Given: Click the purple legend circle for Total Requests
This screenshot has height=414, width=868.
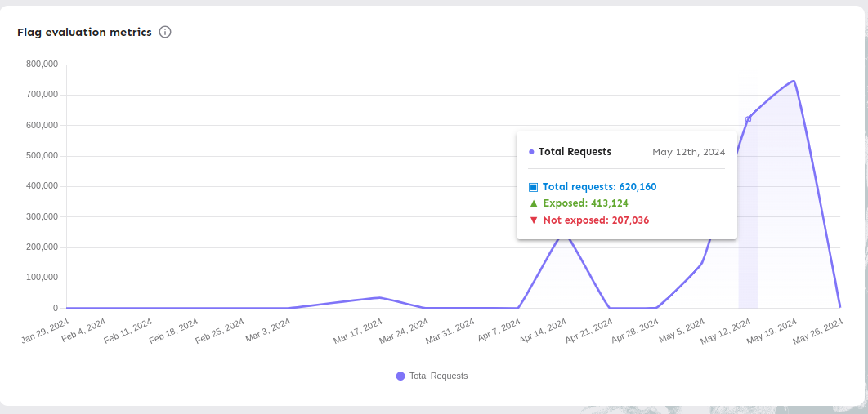Looking at the screenshot, I should click(x=400, y=376).
